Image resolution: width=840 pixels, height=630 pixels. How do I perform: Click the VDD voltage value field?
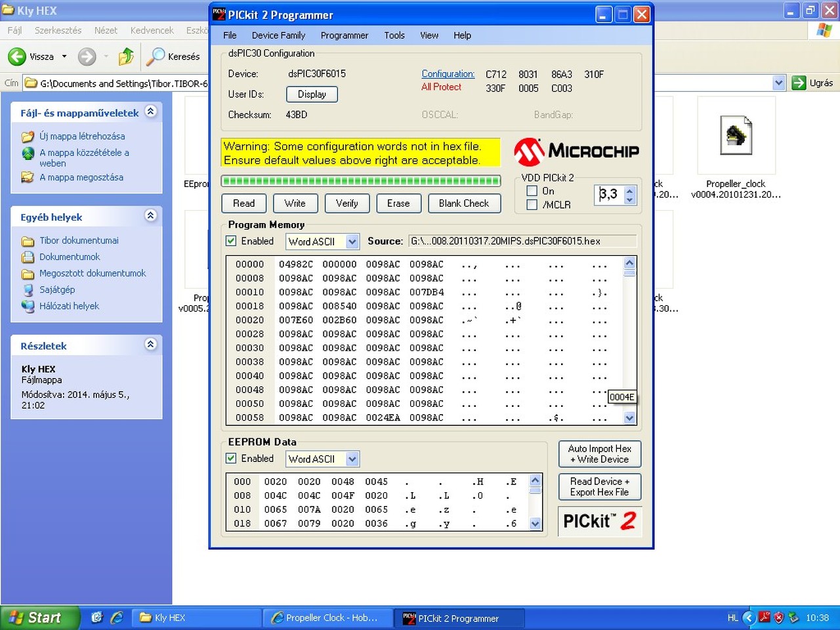610,194
